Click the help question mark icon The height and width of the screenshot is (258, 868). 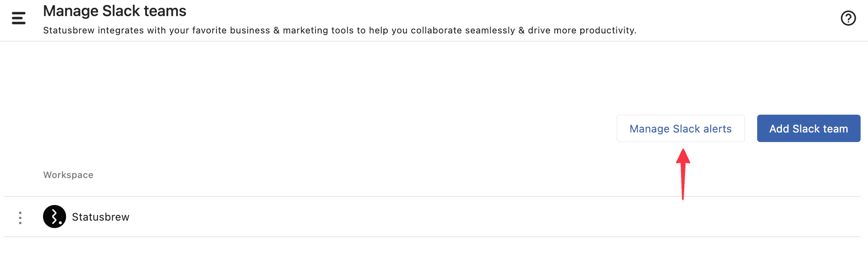(848, 18)
